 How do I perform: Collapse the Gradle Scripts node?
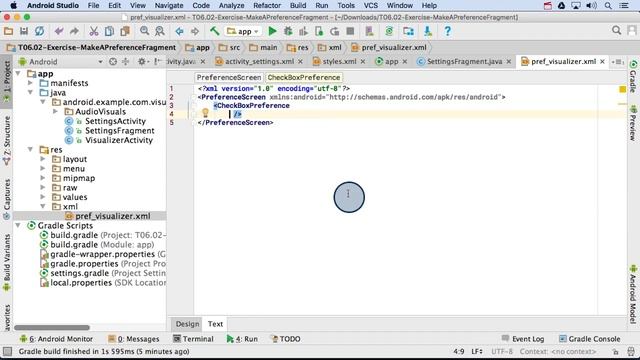[18, 225]
